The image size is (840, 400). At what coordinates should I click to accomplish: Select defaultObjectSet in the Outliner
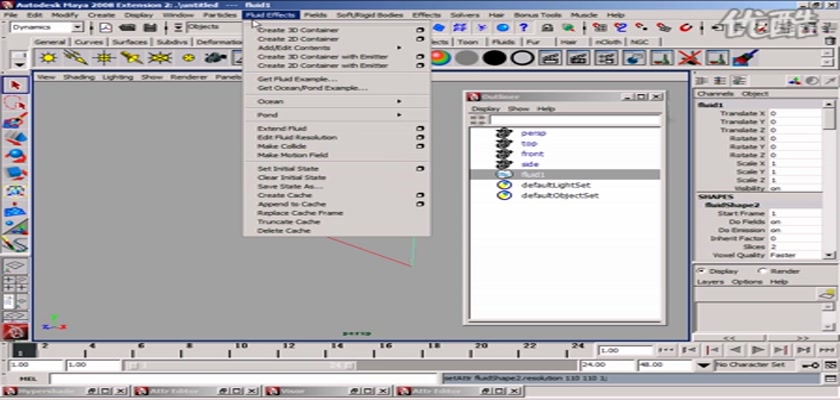[x=560, y=195]
